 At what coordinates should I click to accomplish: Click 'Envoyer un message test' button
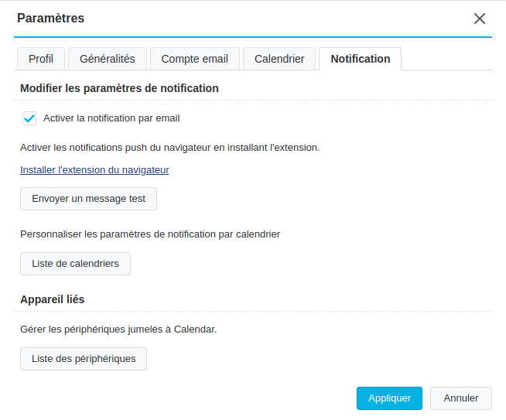pos(88,199)
